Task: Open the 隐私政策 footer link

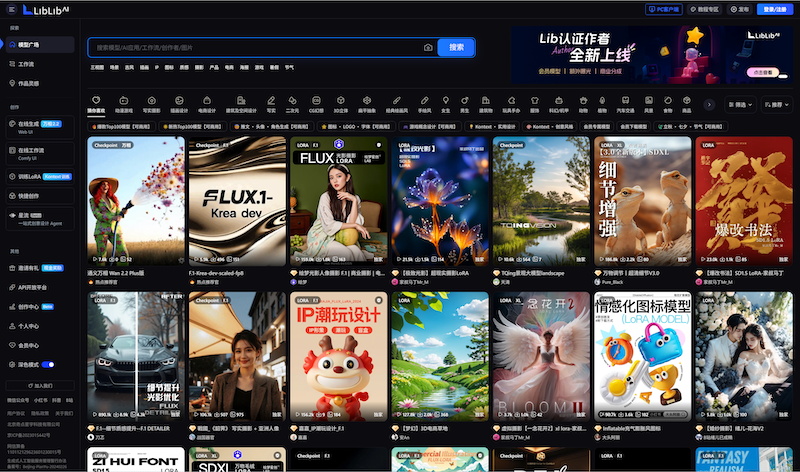Action: 40,413
